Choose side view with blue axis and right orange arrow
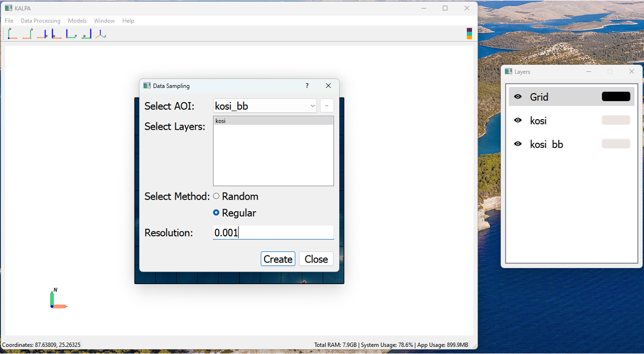Image resolution: width=644 pixels, height=354 pixels. pos(56,34)
